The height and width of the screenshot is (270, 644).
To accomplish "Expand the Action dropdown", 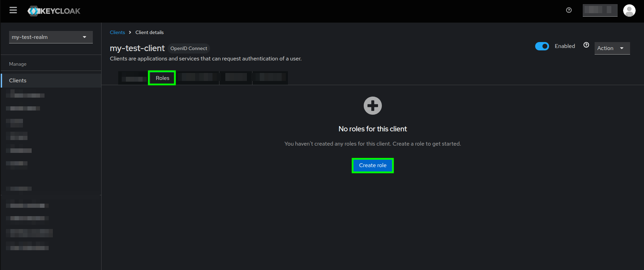I will pos(612,48).
